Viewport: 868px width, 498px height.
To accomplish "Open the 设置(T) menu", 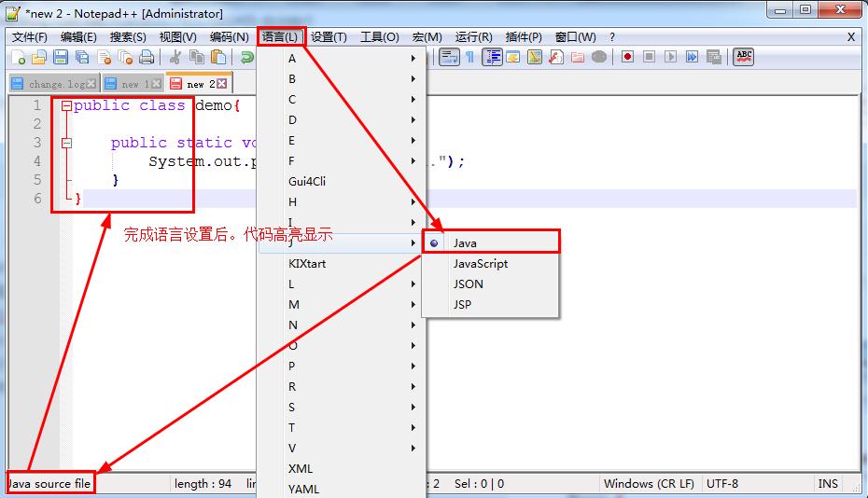I will tap(329, 37).
